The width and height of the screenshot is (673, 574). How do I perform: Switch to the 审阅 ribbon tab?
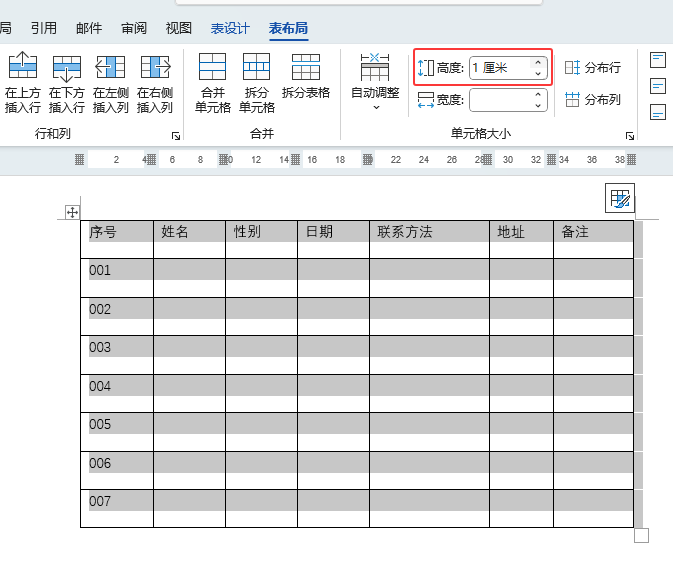pos(134,28)
